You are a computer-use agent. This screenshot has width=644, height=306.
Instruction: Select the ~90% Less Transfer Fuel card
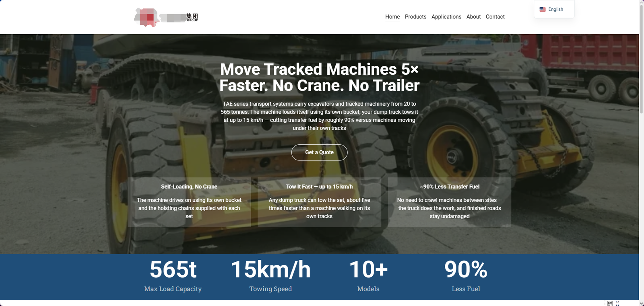click(450, 202)
